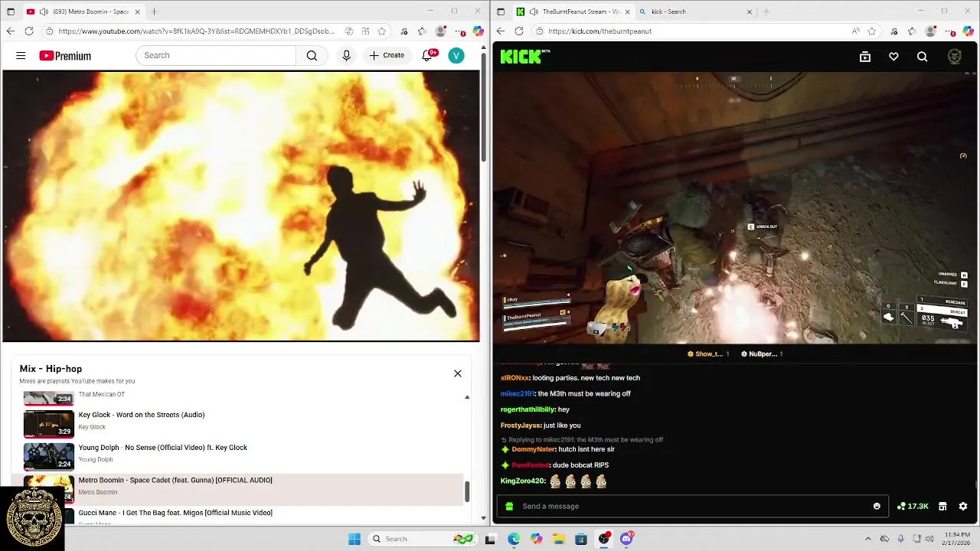Open Kick chat settings gear
Viewport: 980px width, 551px height.
[x=963, y=506]
